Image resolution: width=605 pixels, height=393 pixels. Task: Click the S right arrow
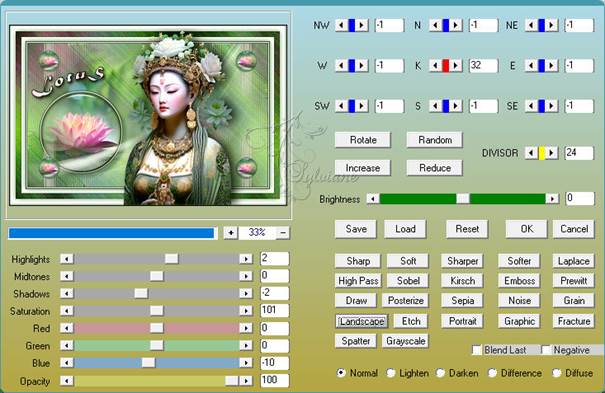pos(456,106)
